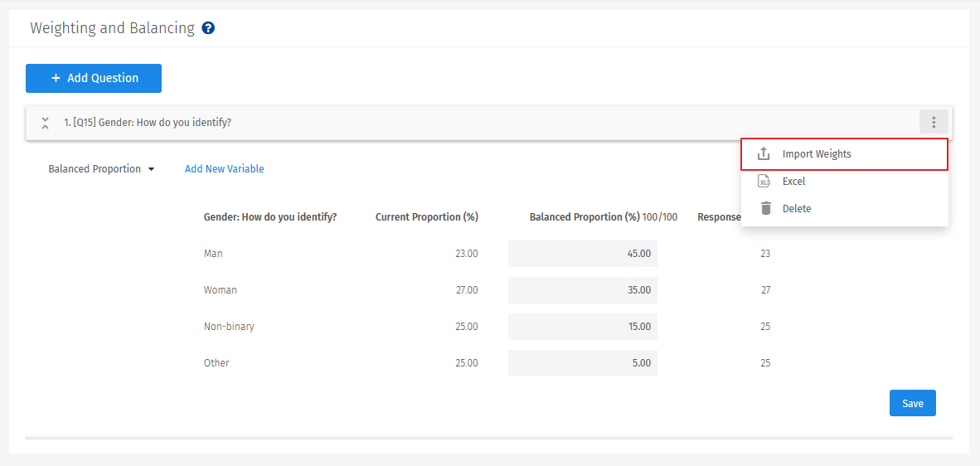Viewport: 980px width, 466px height.
Task: Click the help question mark icon
Action: click(x=208, y=28)
